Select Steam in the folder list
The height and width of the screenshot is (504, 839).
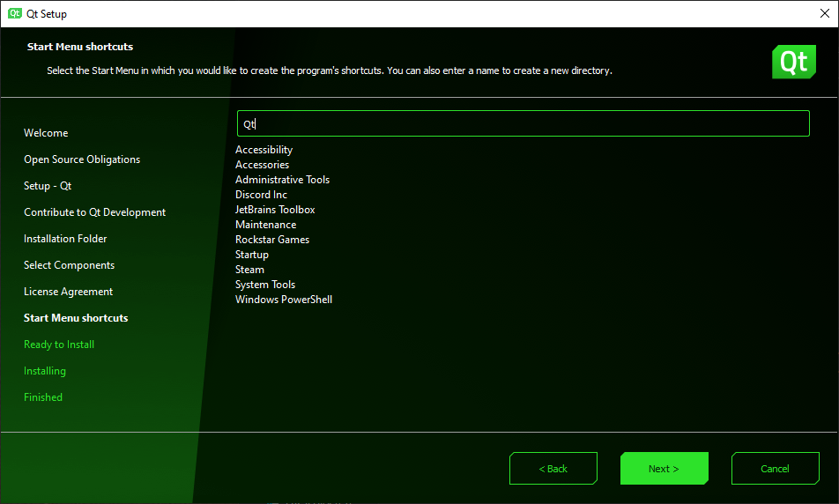click(250, 270)
